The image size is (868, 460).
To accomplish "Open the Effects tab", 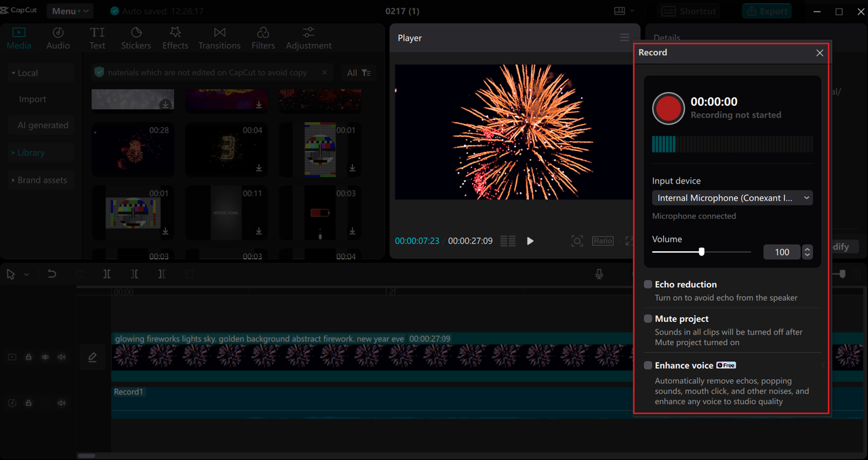I will (175, 39).
